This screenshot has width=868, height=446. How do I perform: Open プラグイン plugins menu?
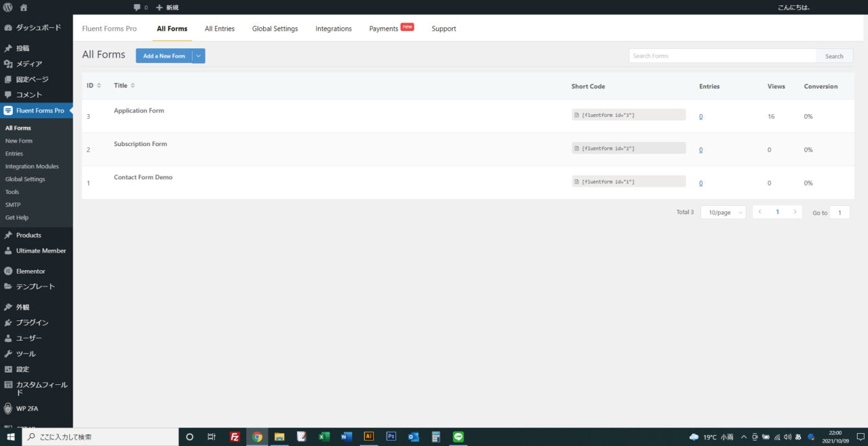pyautogui.click(x=37, y=322)
